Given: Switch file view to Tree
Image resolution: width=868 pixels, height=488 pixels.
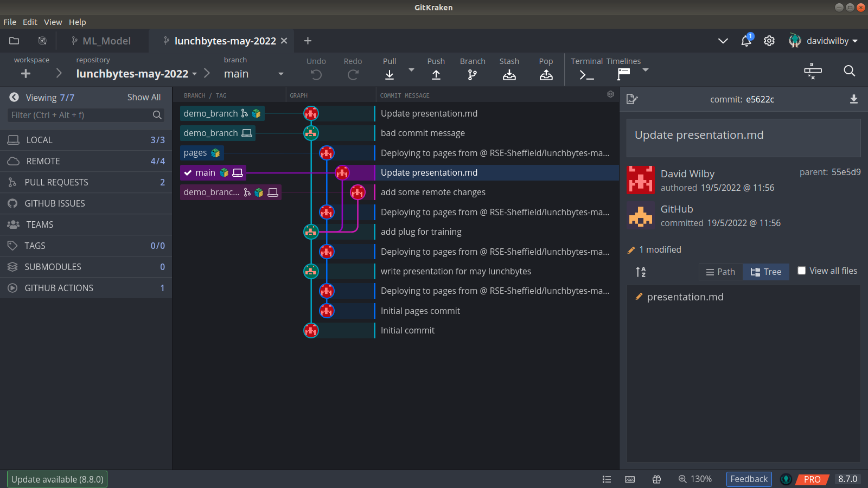Looking at the screenshot, I should 766,272.
